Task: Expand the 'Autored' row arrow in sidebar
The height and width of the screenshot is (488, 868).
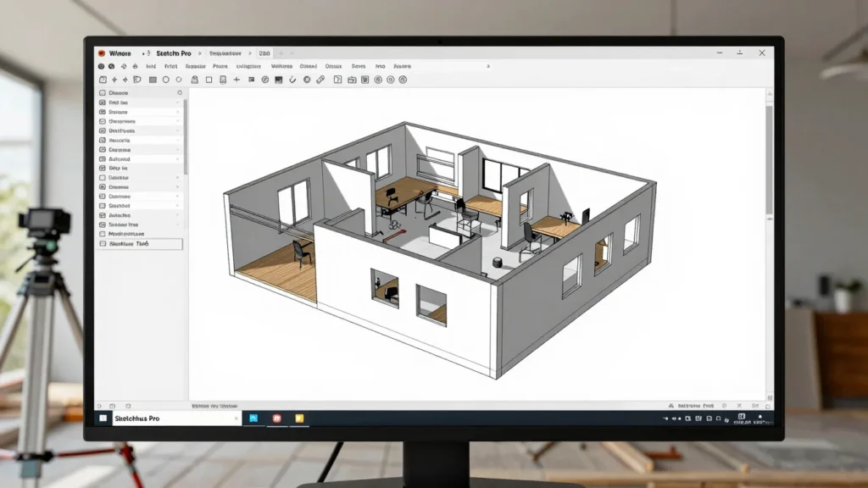Action: [178, 158]
